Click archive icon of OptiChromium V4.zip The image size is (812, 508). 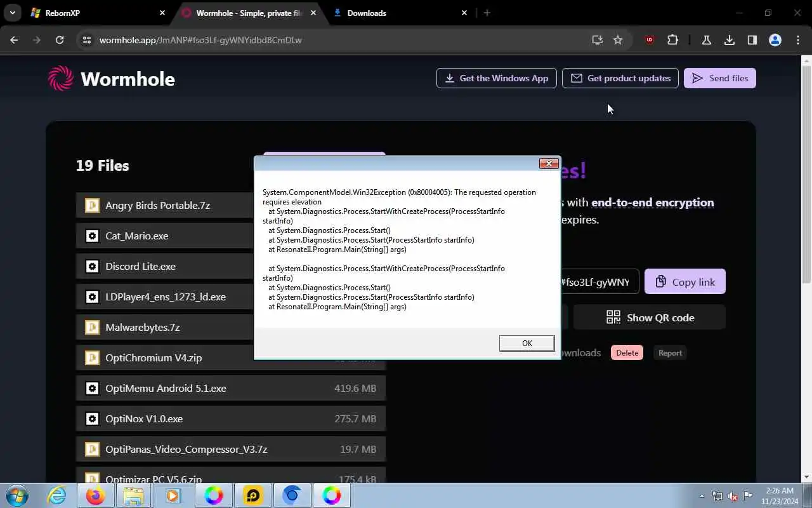[x=92, y=358]
